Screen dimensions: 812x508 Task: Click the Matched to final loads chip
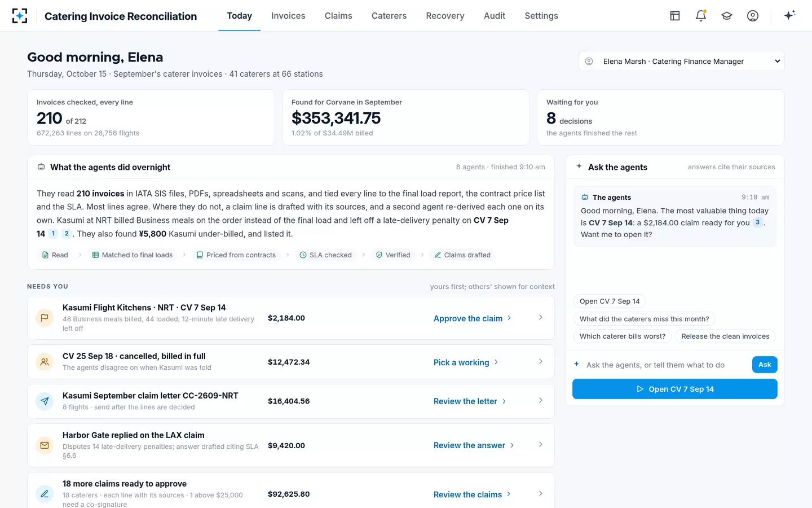pos(133,255)
